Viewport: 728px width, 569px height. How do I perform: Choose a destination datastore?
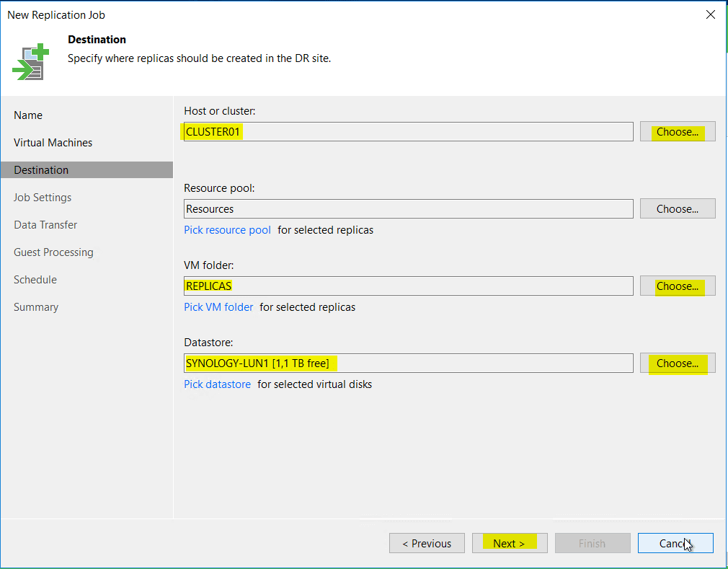(676, 363)
